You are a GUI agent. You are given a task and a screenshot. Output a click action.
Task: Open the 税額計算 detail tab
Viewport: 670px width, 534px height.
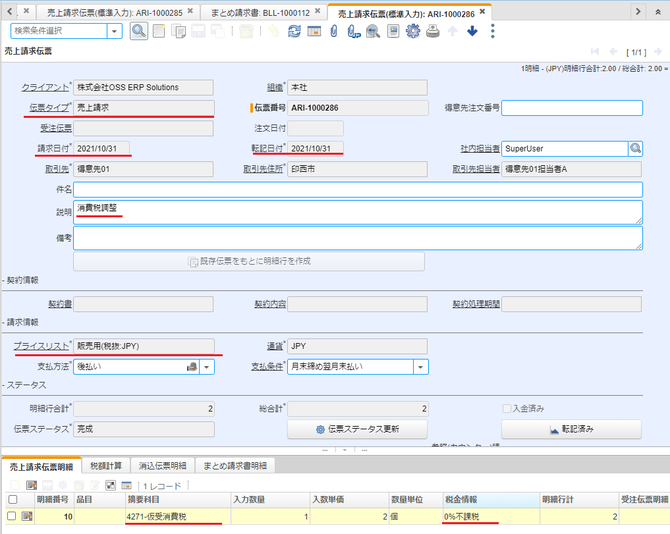click(106, 466)
